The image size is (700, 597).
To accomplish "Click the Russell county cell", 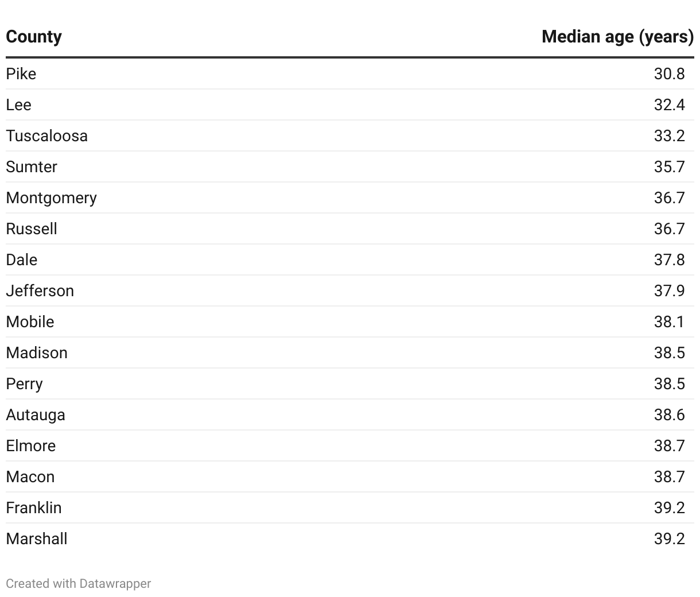I will click(32, 229).
